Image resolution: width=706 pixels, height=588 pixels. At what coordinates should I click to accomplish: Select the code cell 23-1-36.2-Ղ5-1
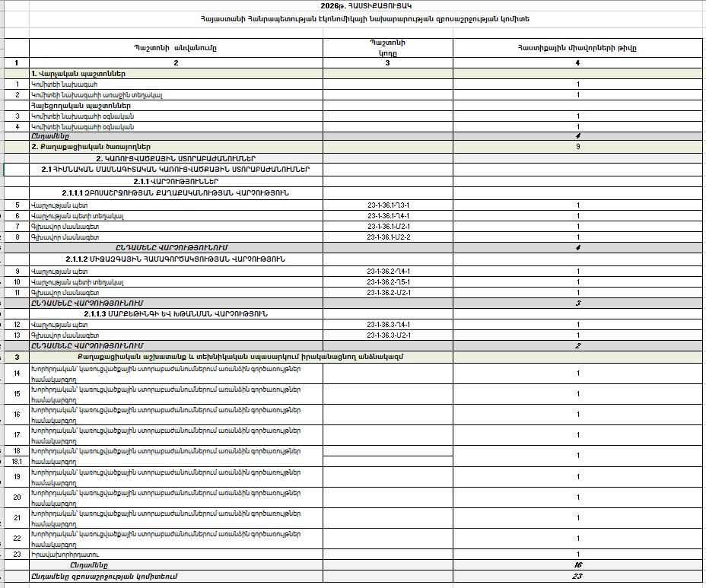pyautogui.click(x=388, y=281)
